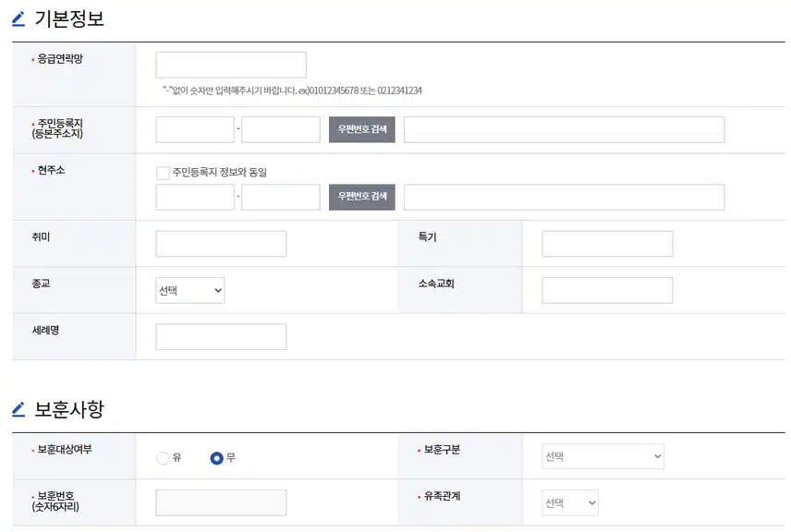
Task: Click the 보훈대상여부 field label
Action: click(x=65, y=449)
